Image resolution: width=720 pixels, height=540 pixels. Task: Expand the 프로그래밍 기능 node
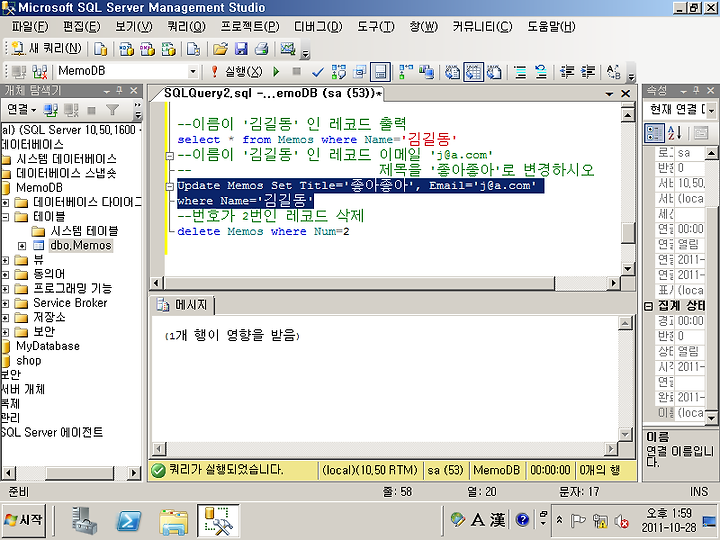pyautogui.click(x=5, y=289)
